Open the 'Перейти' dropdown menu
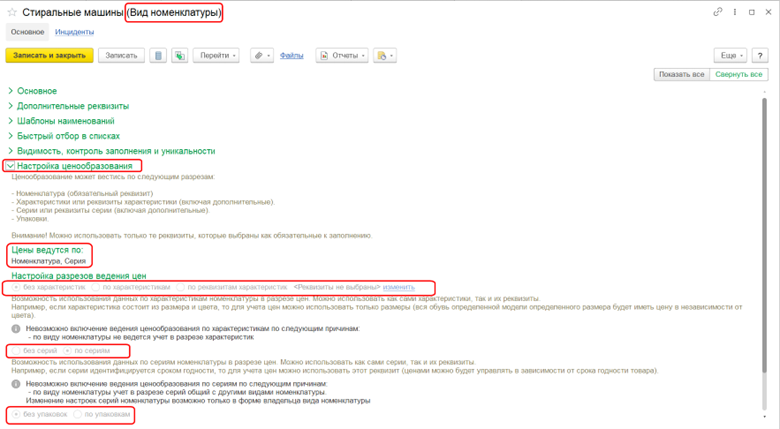This screenshot has width=780, height=429. (215, 56)
